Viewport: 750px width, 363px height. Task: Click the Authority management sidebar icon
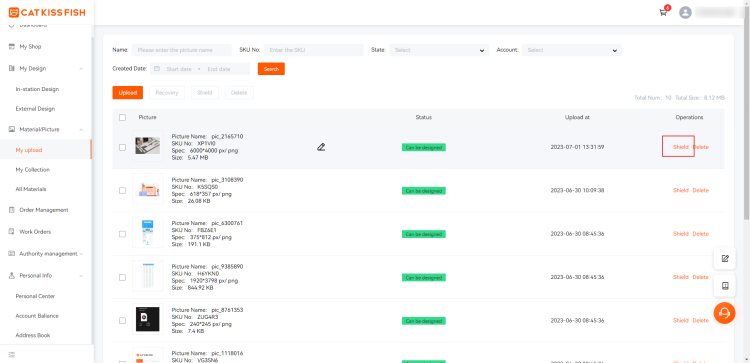pos(12,253)
